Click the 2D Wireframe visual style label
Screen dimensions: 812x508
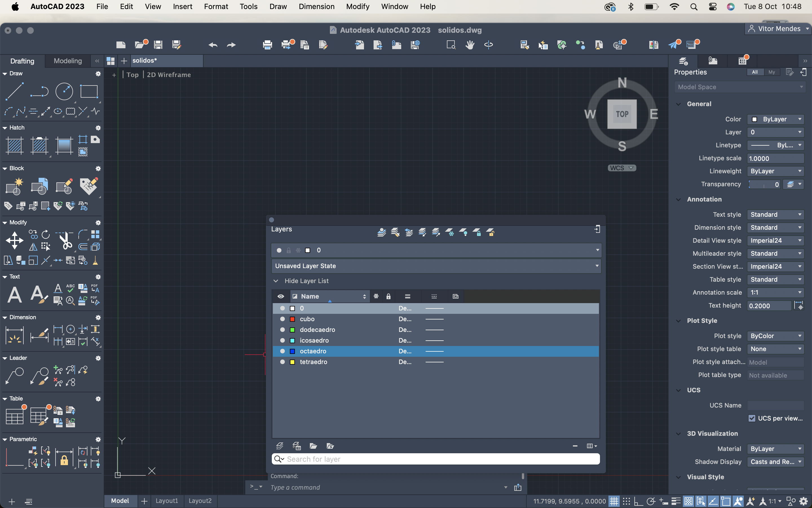pos(169,75)
